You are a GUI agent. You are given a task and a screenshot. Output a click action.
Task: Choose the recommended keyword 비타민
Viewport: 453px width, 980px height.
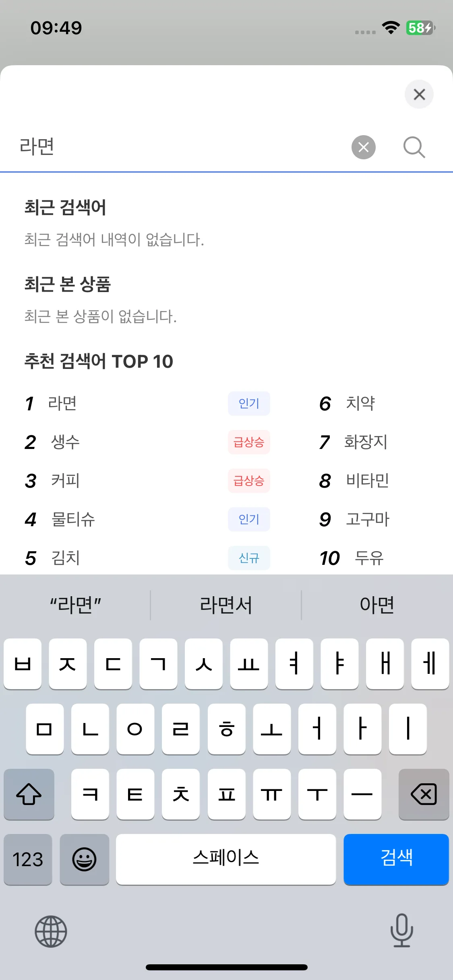point(367,481)
